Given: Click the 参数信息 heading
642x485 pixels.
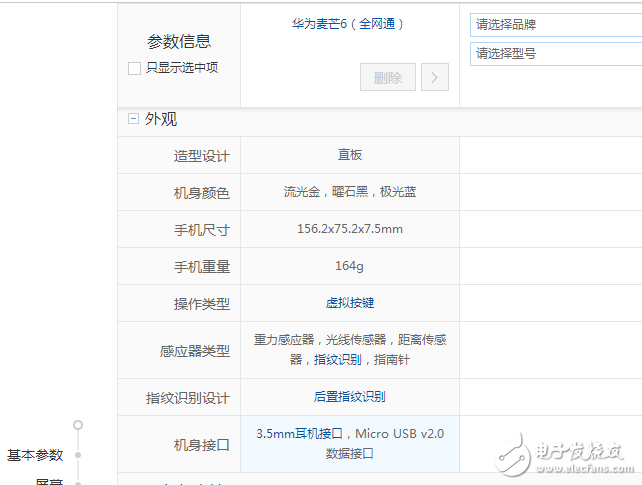Looking at the screenshot, I should click(x=179, y=41).
